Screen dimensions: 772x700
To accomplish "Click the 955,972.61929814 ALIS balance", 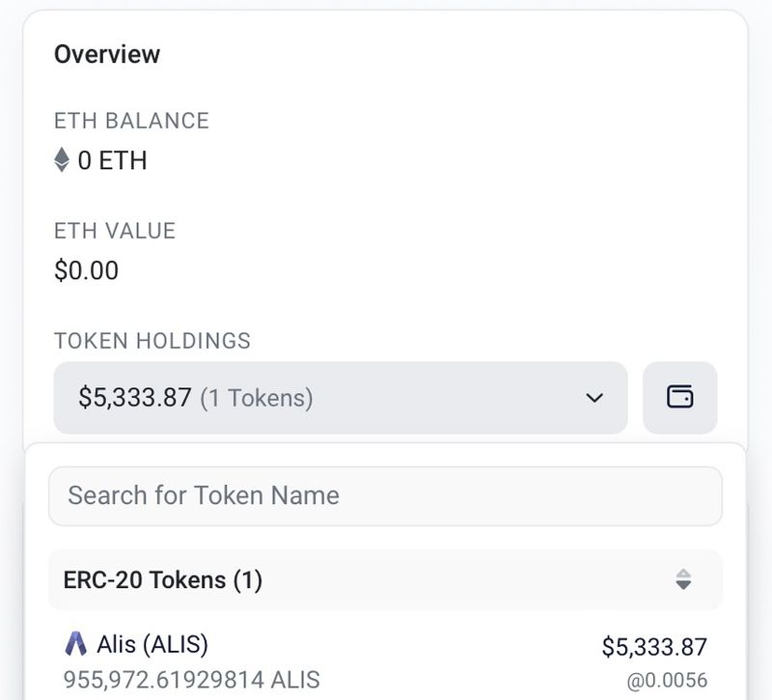I will click(x=191, y=680).
